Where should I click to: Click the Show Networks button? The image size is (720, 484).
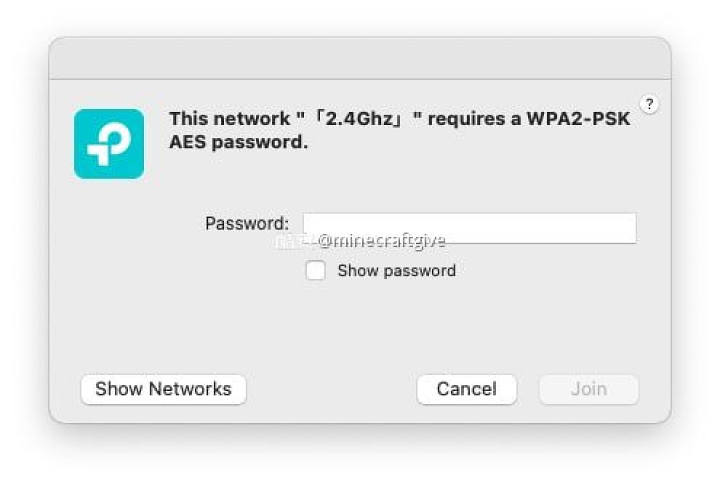[163, 389]
